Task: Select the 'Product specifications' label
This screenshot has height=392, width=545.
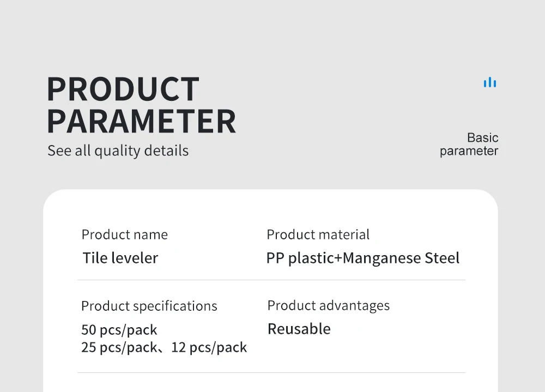Action: tap(149, 306)
